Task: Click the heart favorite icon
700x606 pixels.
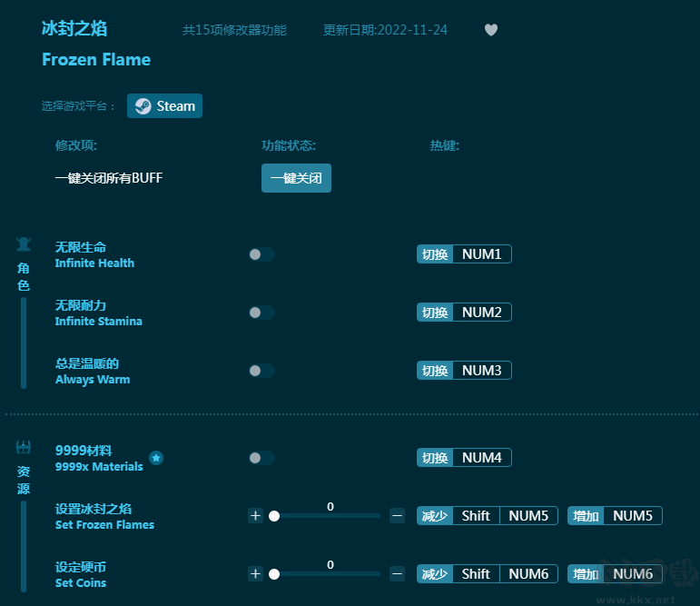Action: 491,30
